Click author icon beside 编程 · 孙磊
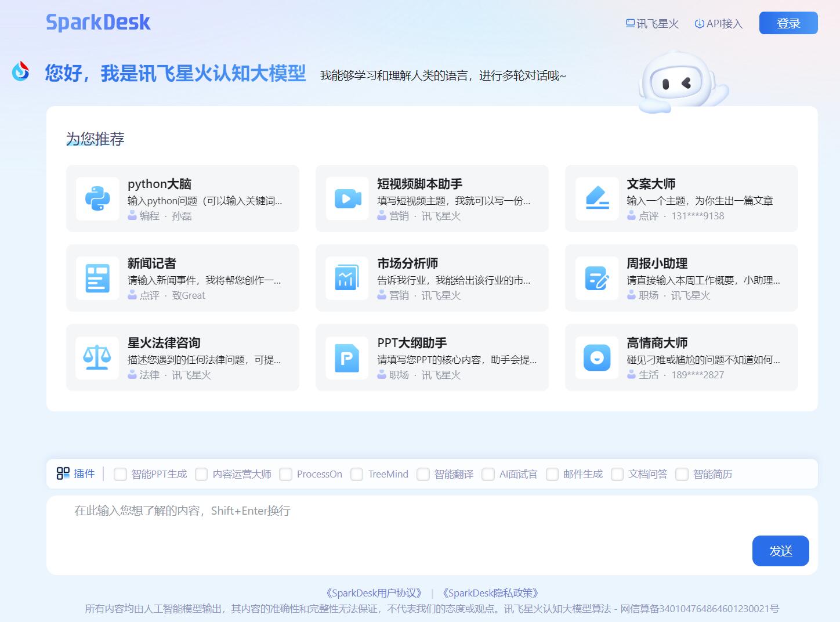Image resolution: width=840 pixels, height=622 pixels. pyautogui.click(x=132, y=215)
